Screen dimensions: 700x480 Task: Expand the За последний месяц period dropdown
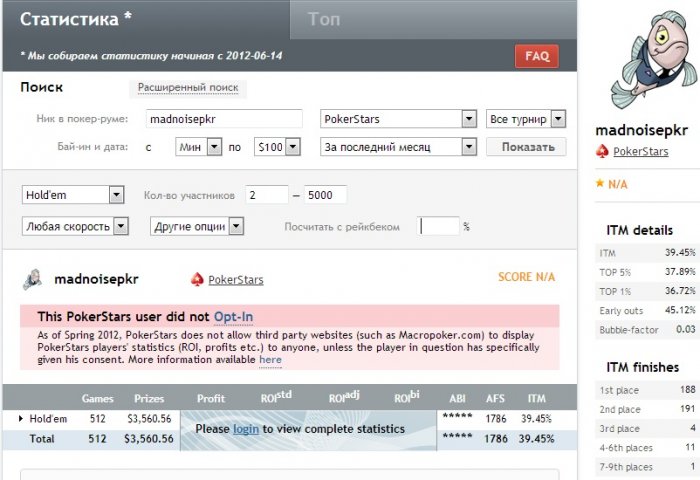coord(398,147)
